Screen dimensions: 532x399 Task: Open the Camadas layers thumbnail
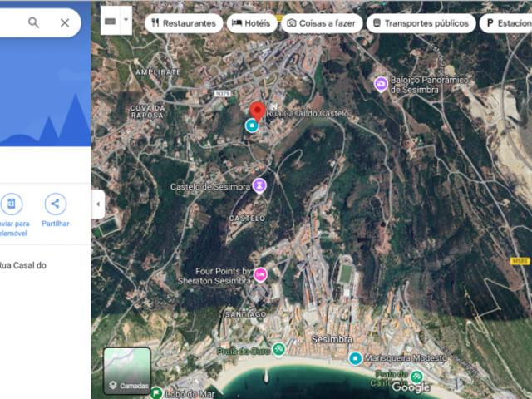pos(127,370)
